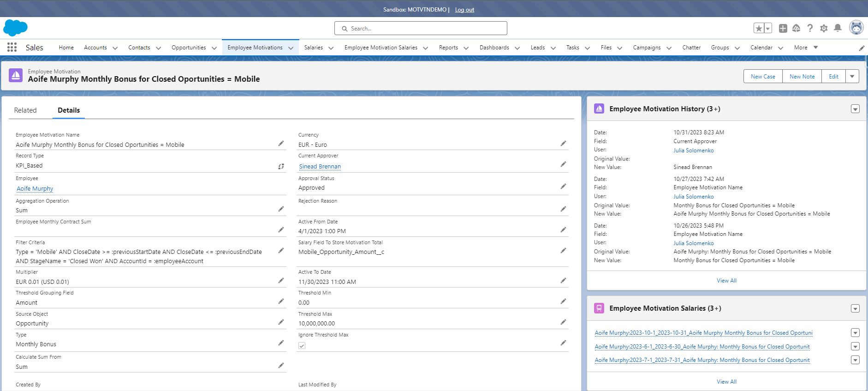
Task: Select the Details tab
Action: (x=69, y=110)
